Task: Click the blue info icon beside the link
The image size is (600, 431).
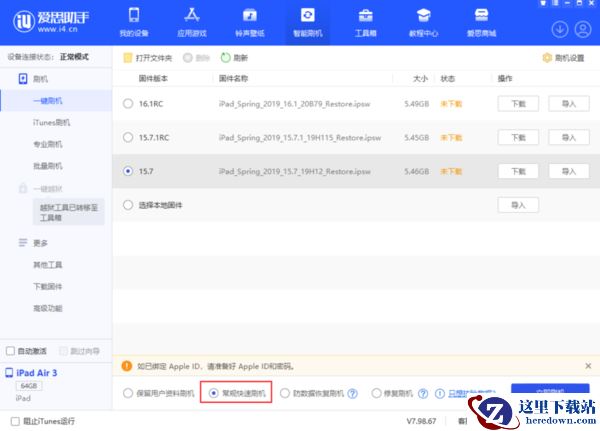Action: (440, 393)
